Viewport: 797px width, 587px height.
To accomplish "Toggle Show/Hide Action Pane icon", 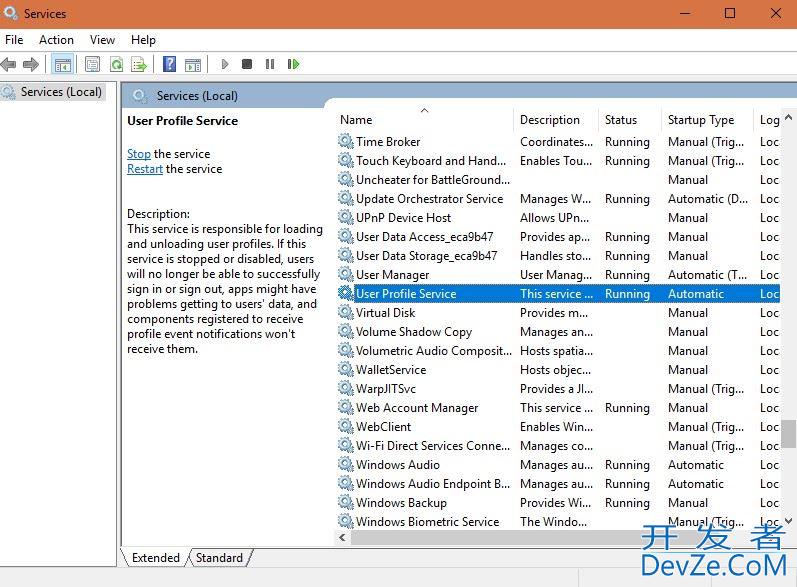I will coord(193,65).
